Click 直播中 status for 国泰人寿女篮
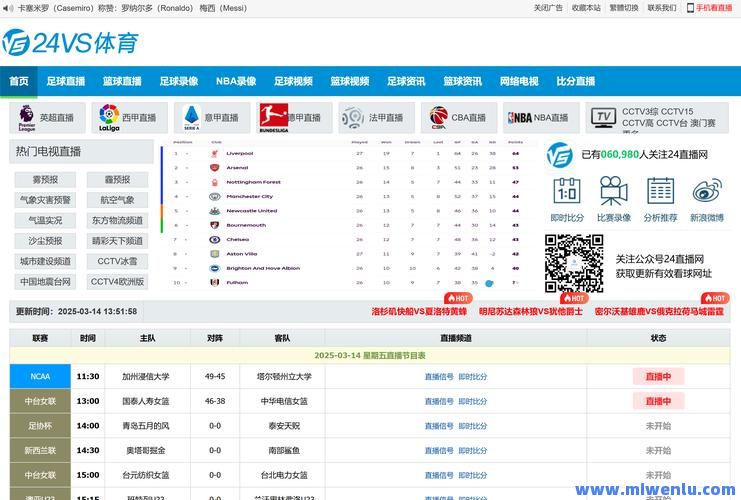This screenshot has height=500, width=741. 658,401
